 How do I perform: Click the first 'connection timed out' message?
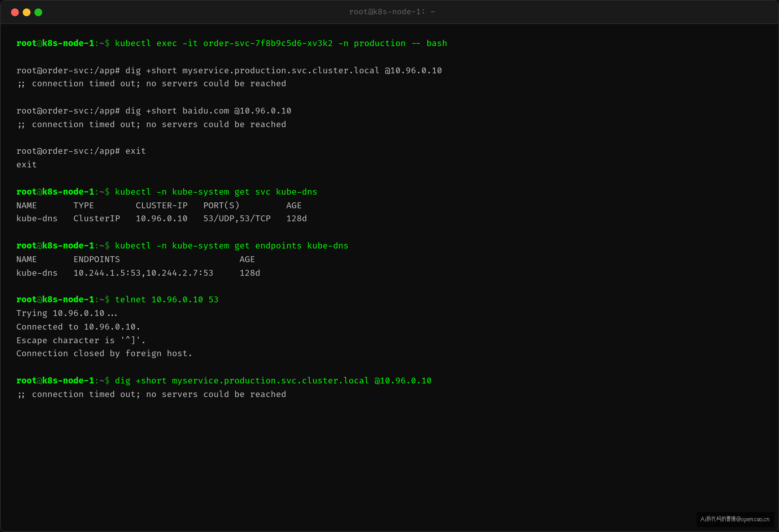point(151,84)
